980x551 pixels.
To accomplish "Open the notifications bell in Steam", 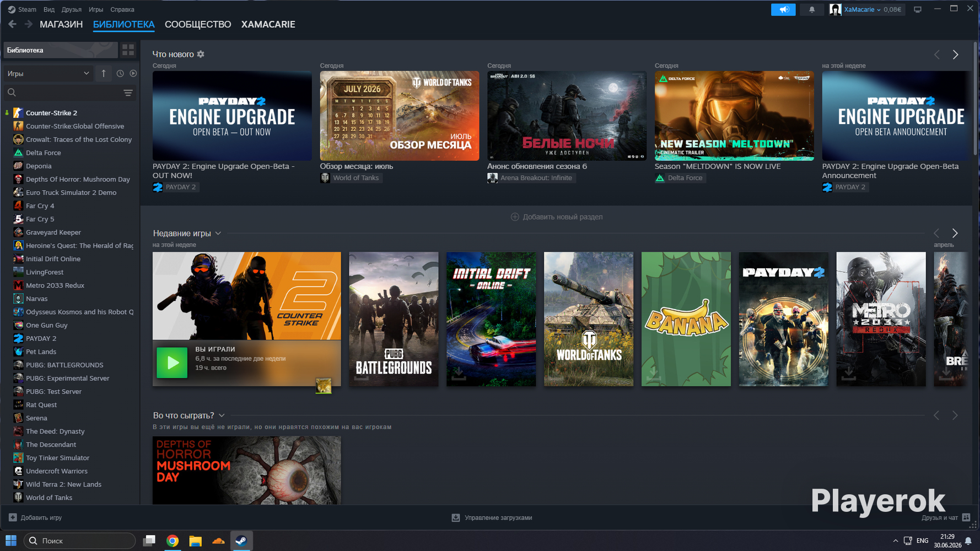I will tap(812, 9).
